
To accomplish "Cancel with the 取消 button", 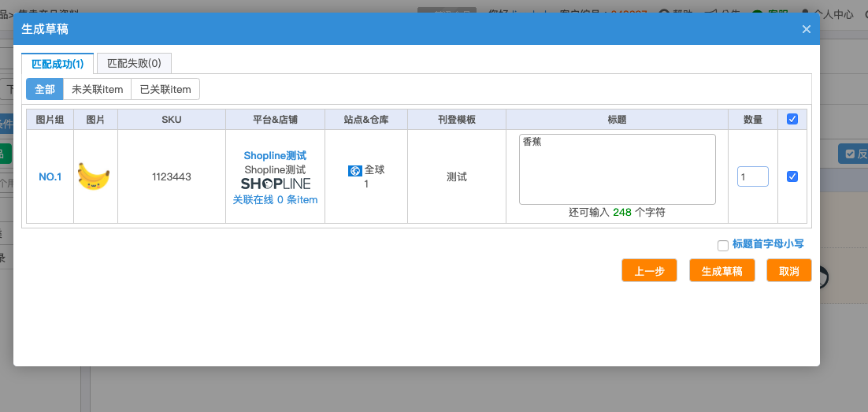I will pyautogui.click(x=788, y=270).
